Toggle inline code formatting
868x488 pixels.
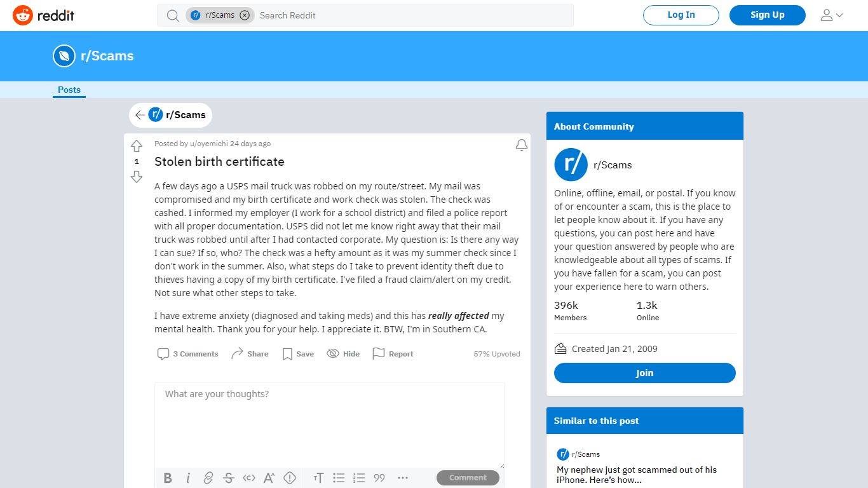click(x=249, y=478)
